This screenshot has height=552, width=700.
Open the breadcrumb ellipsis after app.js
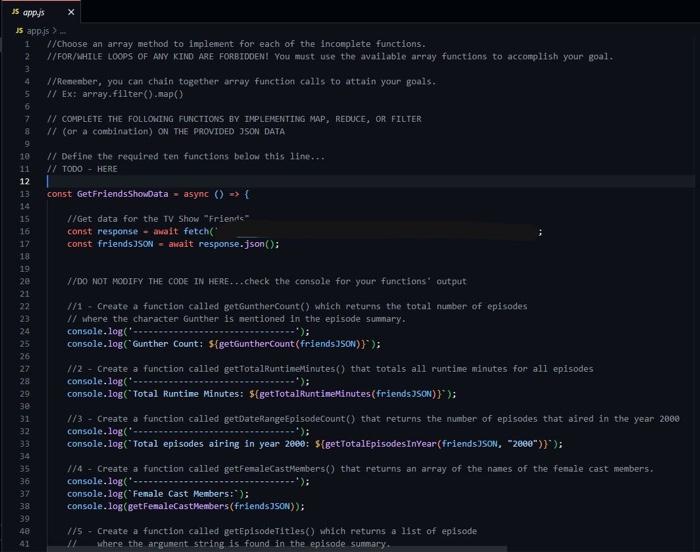pyautogui.click(x=62, y=31)
